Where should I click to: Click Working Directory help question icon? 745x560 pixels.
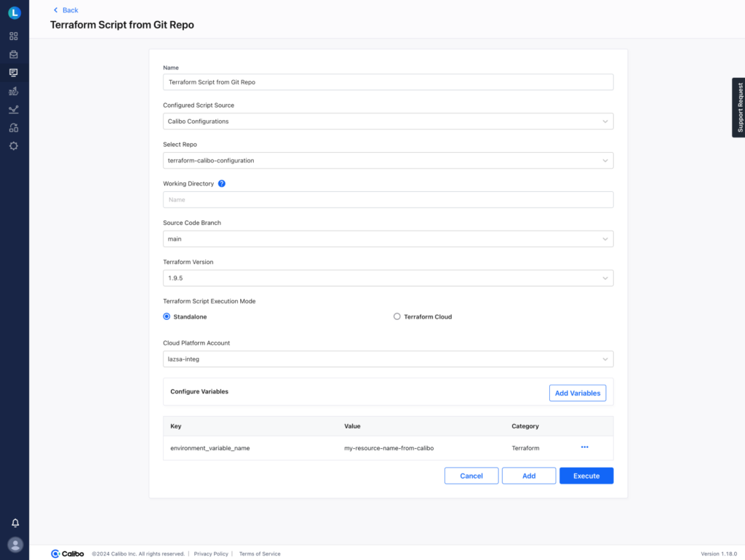tap(222, 184)
